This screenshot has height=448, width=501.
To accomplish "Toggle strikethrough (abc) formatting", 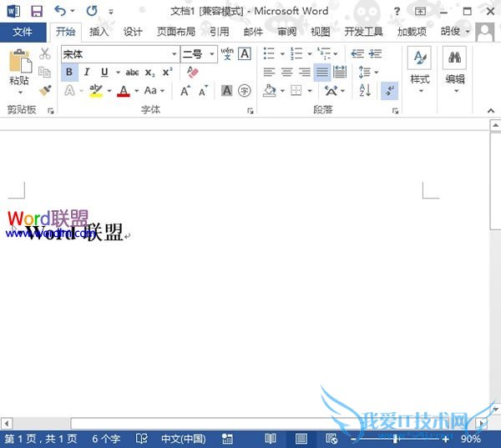I will coord(132,73).
